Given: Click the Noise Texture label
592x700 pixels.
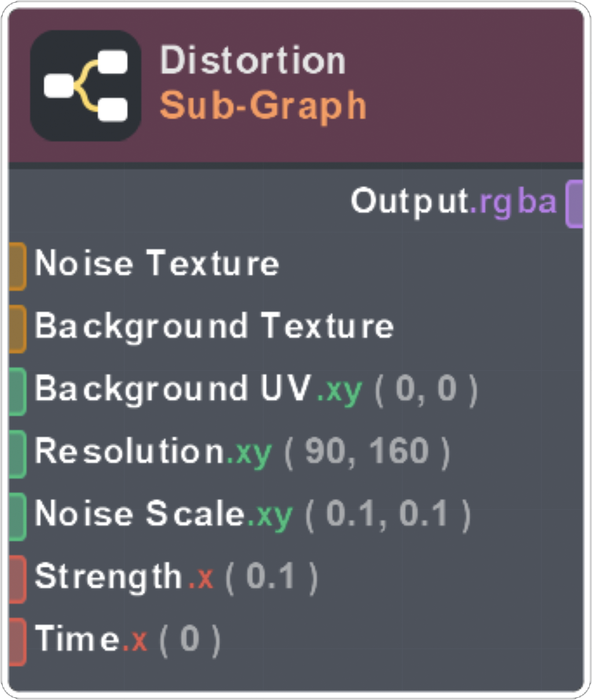Looking at the screenshot, I should 156,264.
